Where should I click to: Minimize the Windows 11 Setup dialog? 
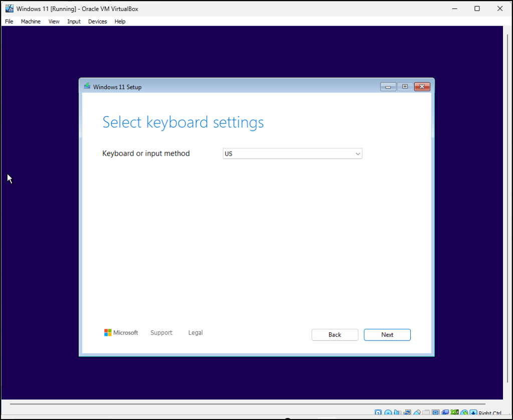pos(388,87)
